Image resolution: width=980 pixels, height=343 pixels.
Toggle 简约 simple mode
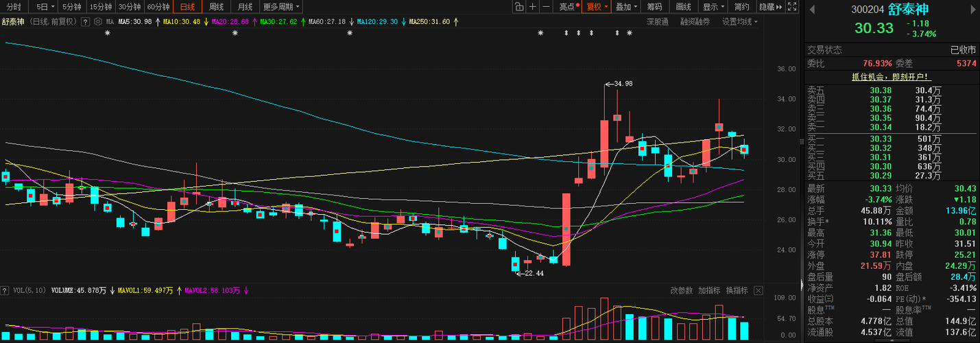tap(742, 7)
